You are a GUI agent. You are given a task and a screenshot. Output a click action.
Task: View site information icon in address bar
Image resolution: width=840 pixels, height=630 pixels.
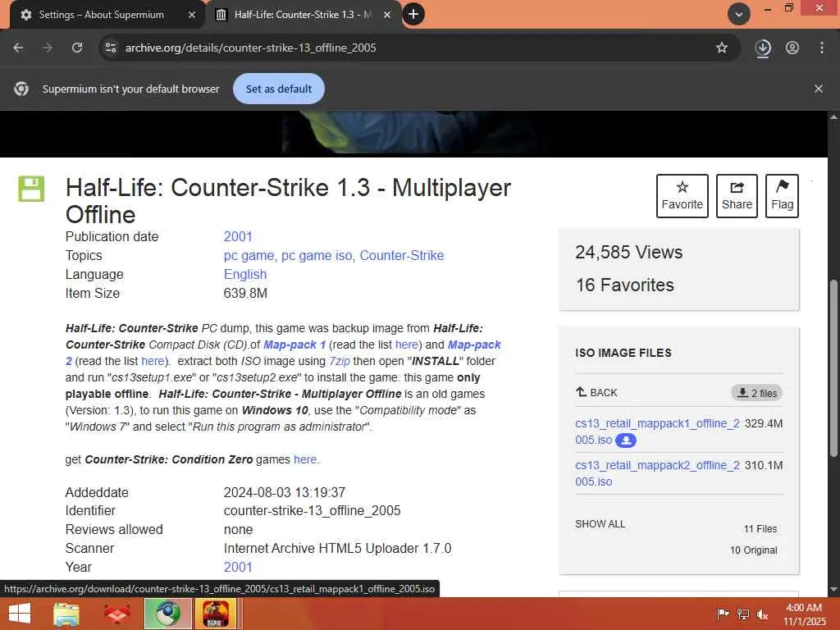click(111, 48)
